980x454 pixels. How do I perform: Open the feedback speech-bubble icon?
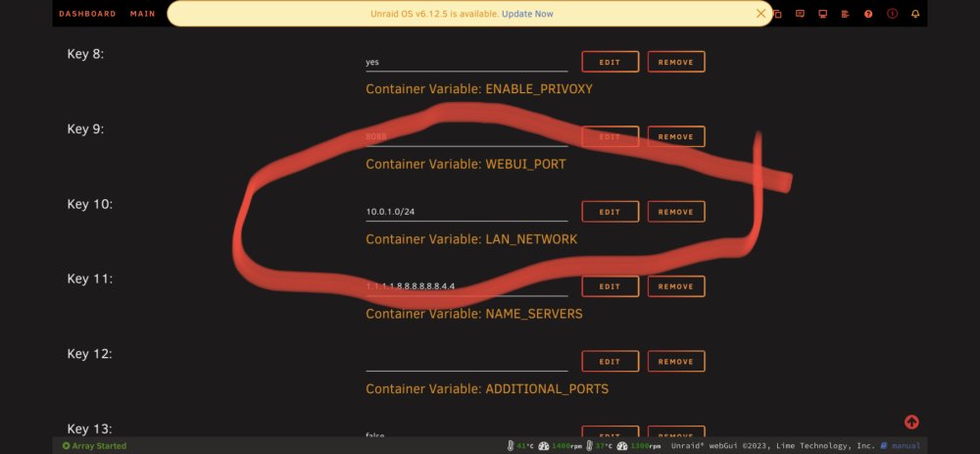[800, 14]
